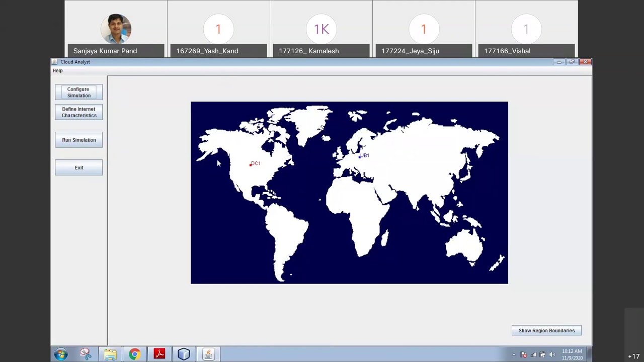
Task: Show Region Boundaries on the map
Action: (x=546, y=330)
